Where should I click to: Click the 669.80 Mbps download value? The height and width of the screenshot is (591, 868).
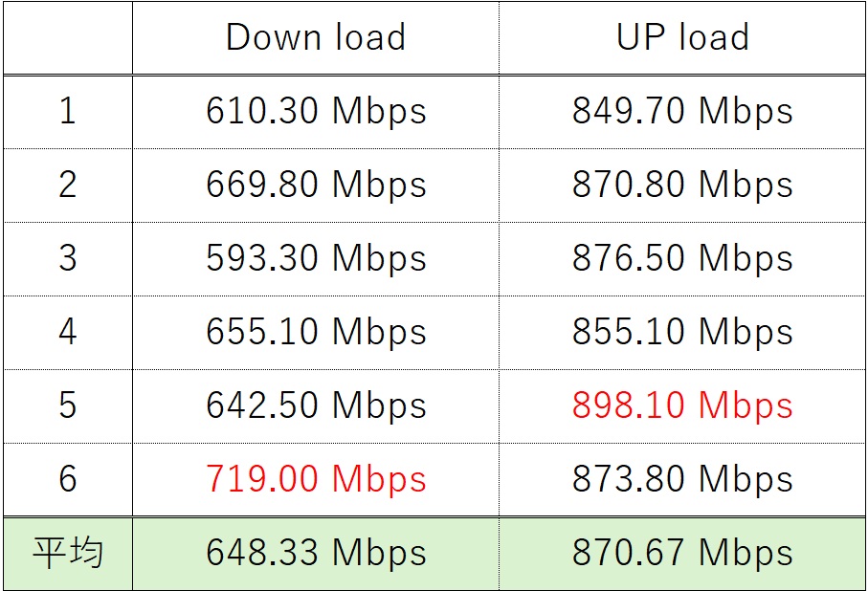(x=316, y=185)
